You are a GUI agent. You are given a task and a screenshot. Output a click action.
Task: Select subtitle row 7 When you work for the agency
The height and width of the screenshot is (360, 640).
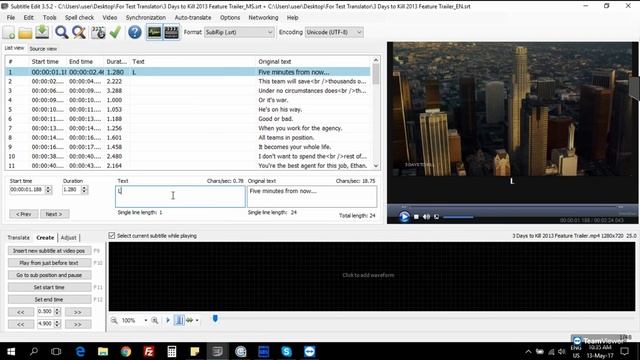pyautogui.click(x=188, y=128)
